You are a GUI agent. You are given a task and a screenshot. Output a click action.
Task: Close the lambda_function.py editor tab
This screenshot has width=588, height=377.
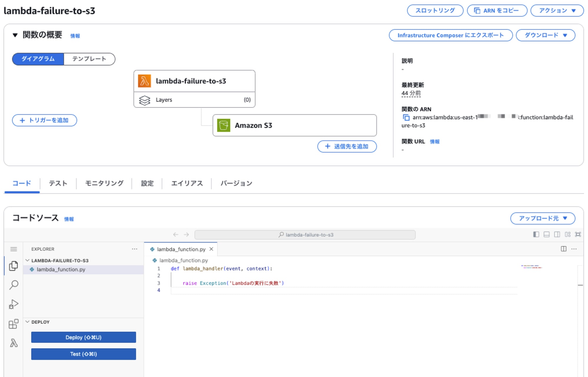(211, 249)
